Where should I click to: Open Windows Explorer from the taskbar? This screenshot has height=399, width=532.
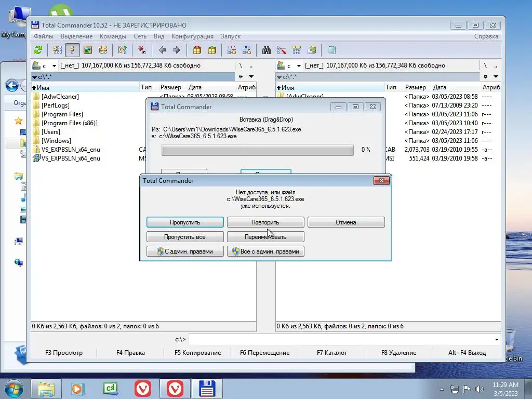coord(46,389)
